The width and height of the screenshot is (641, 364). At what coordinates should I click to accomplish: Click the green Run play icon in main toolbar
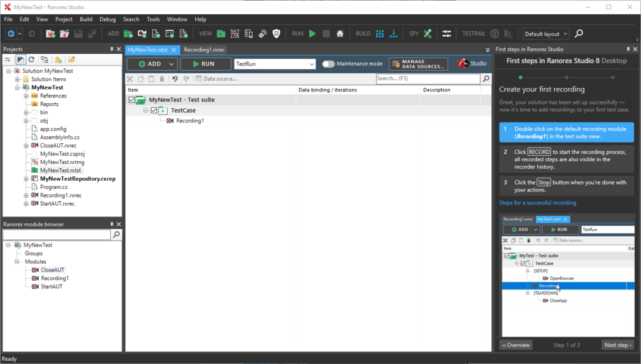[312, 34]
